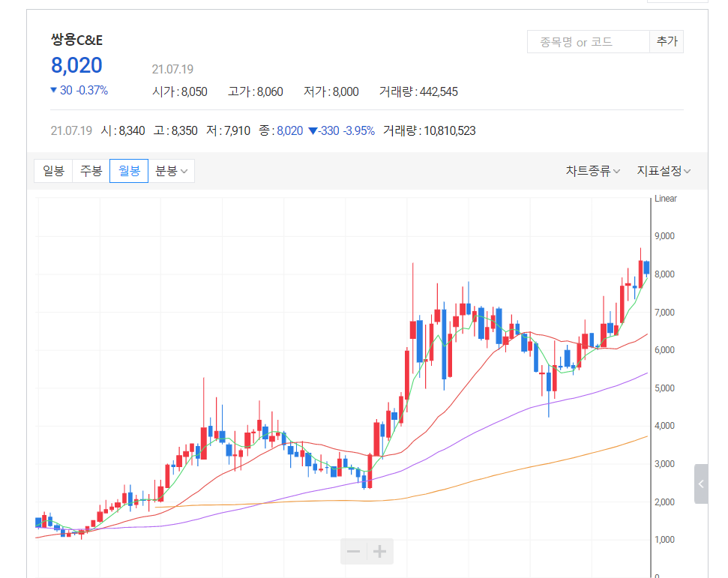Image resolution: width=728 pixels, height=578 pixels.
Task: Click the 9,000 price axis label
Action: (664, 236)
